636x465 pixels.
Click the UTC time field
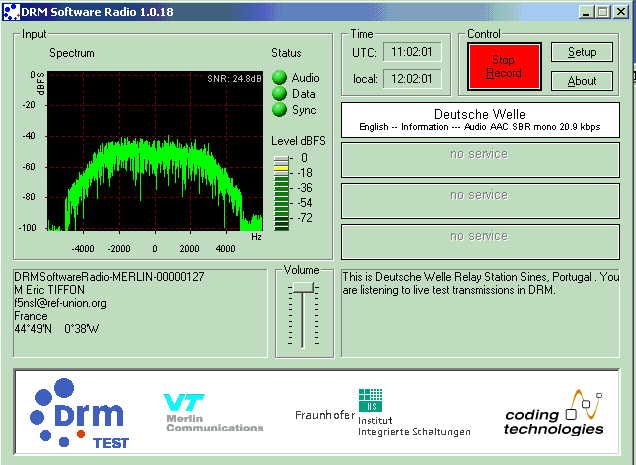[x=412, y=52]
